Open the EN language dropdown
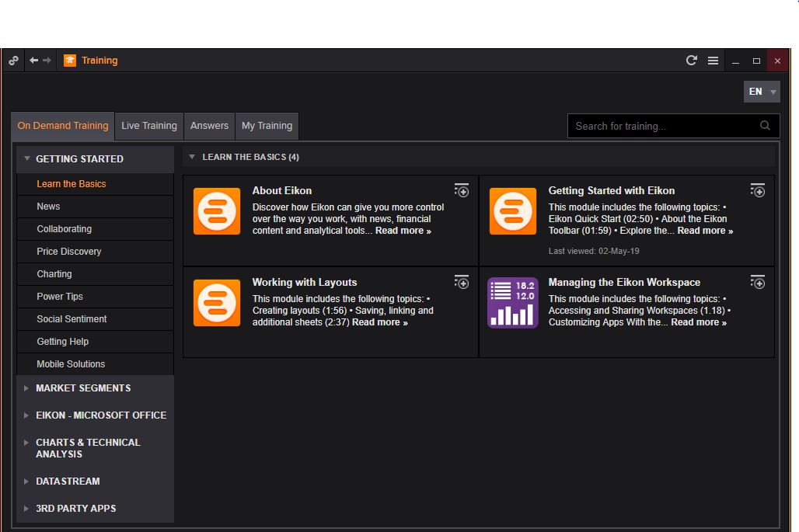Image resolution: width=799 pixels, height=532 pixels. pyautogui.click(x=762, y=92)
